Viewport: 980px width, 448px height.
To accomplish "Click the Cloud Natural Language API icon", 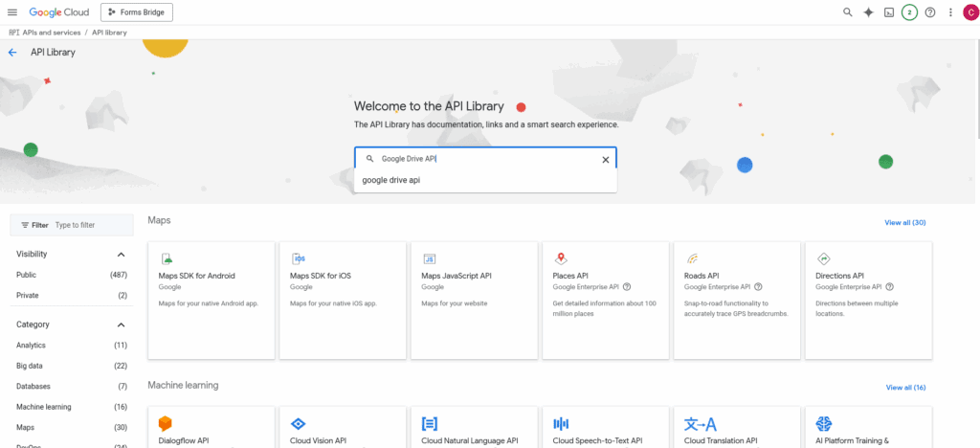I will click(x=430, y=424).
